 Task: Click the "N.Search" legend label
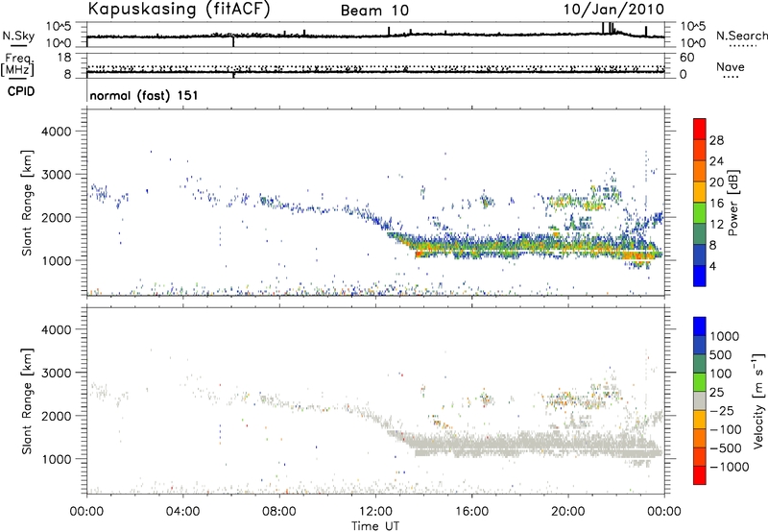tap(741, 36)
